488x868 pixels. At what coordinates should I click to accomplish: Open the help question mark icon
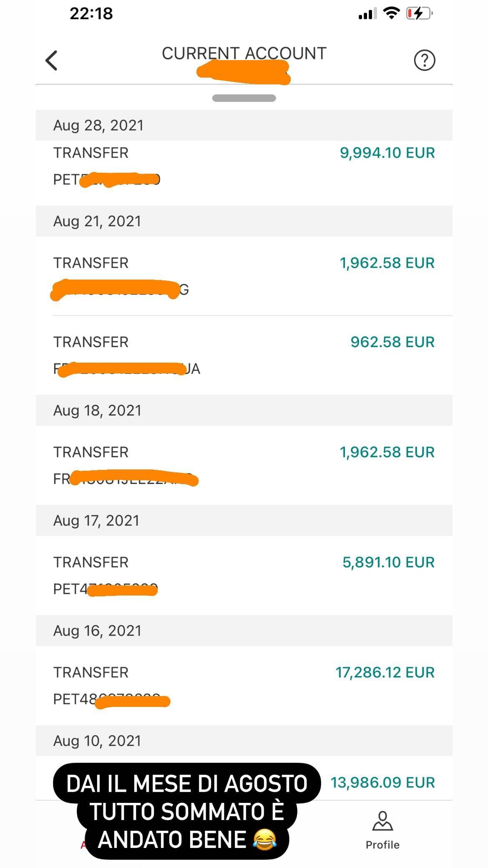click(424, 61)
